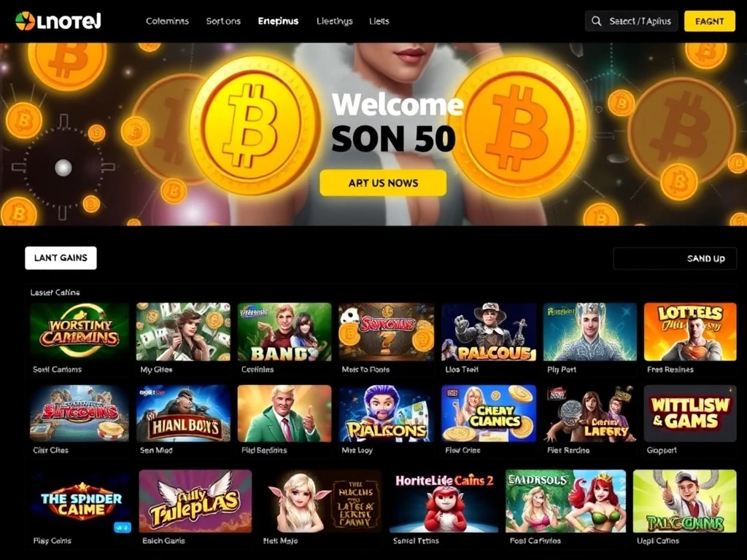Image resolution: width=747 pixels, height=560 pixels.
Task: Open the Hianl Boys game thumbnail
Action: click(183, 413)
